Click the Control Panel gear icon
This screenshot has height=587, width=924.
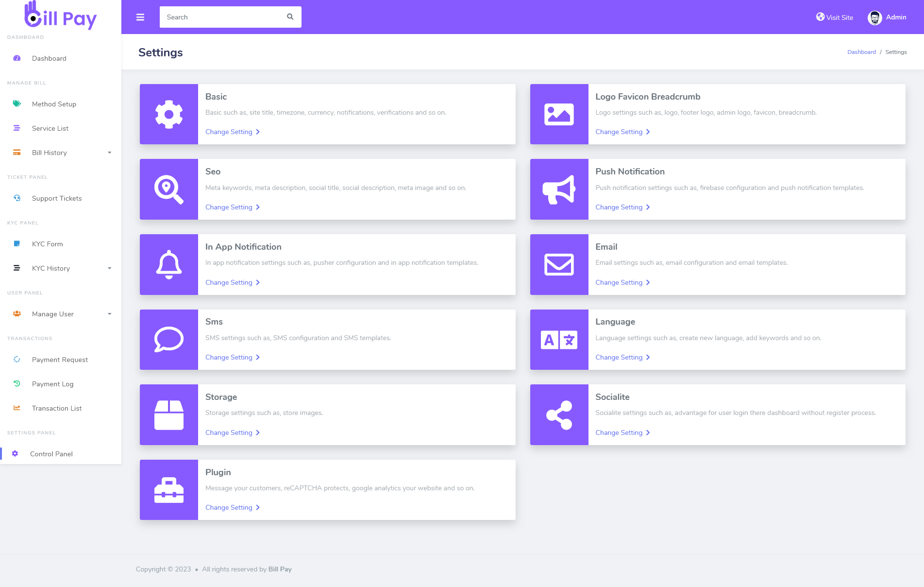(x=15, y=454)
